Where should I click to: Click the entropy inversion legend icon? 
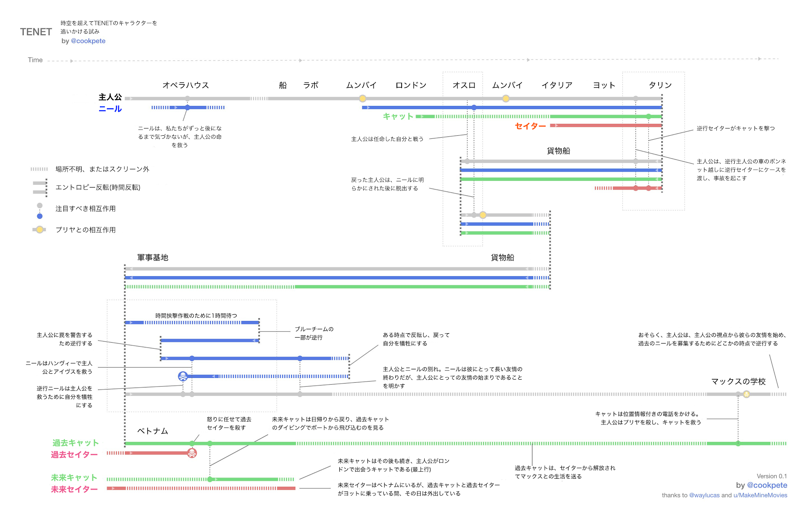point(40,188)
